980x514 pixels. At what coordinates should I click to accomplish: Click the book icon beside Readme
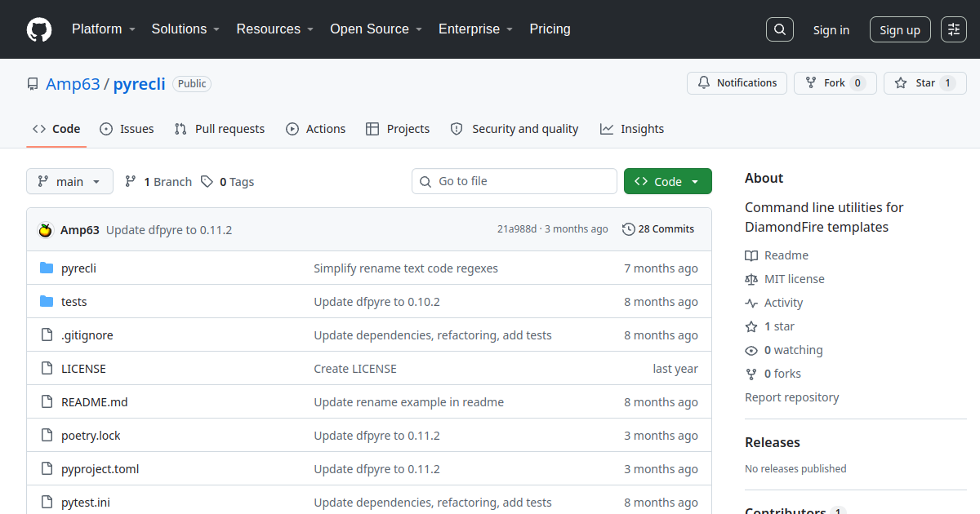[751, 255]
